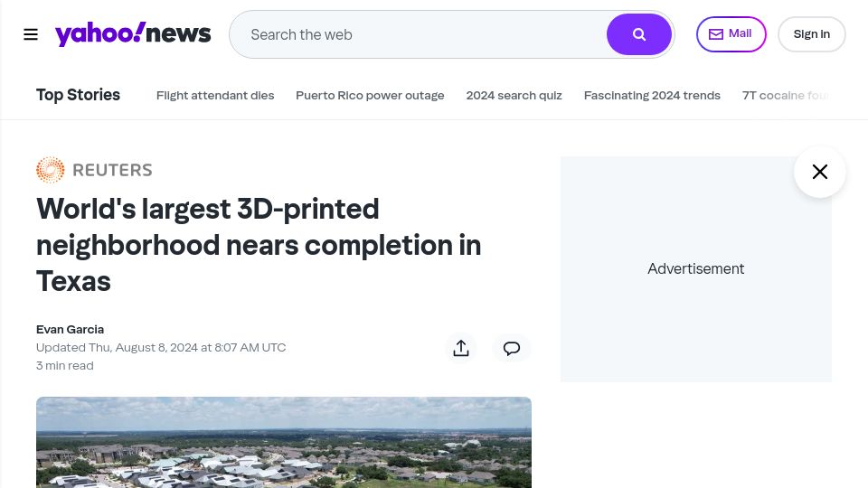This screenshot has height=488, width=868.
Task: Open the hamburger navigation menu
Action: pos(31,34)
